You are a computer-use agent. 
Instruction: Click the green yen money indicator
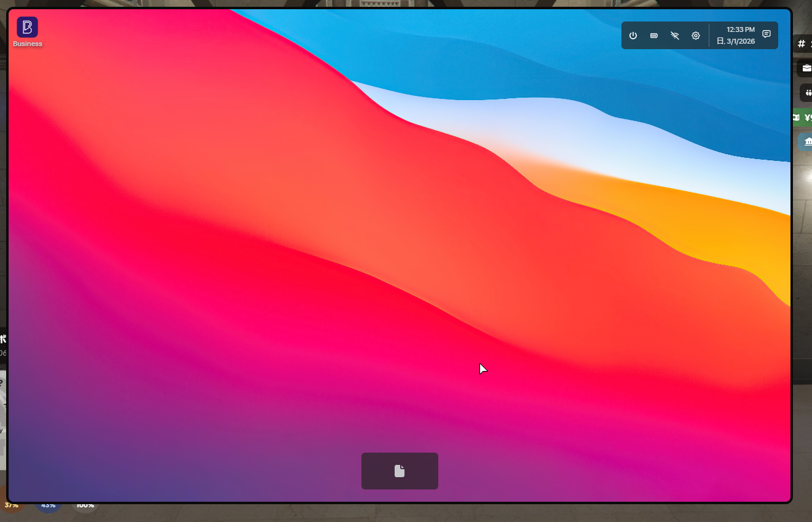click(x=802, y=117)
